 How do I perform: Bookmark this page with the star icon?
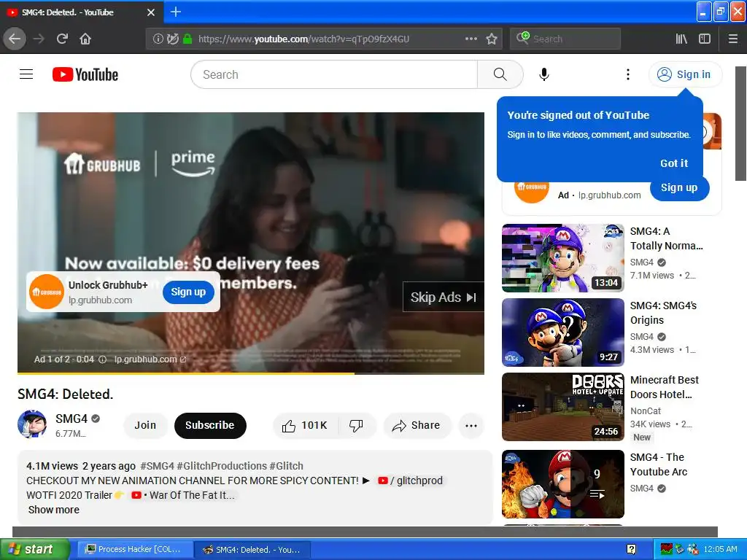(492, 39)
